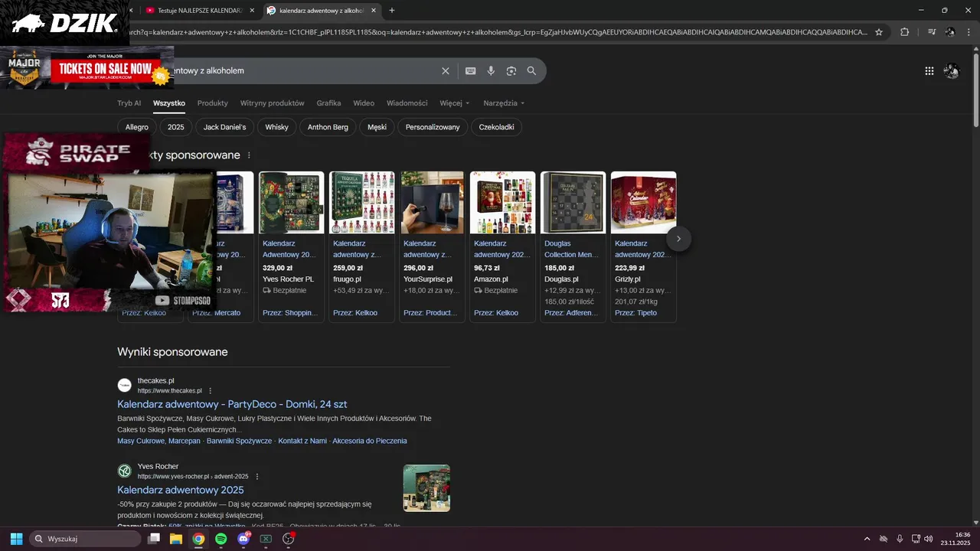Open the 'Wiadomości' news tab
This screenshot has height=551, width=980.
coord(407,103)
